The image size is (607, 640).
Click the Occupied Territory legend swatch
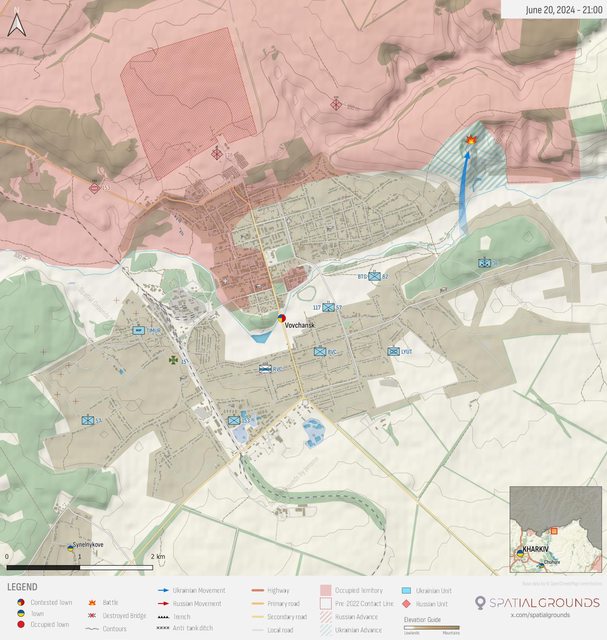tap(326, 591)
